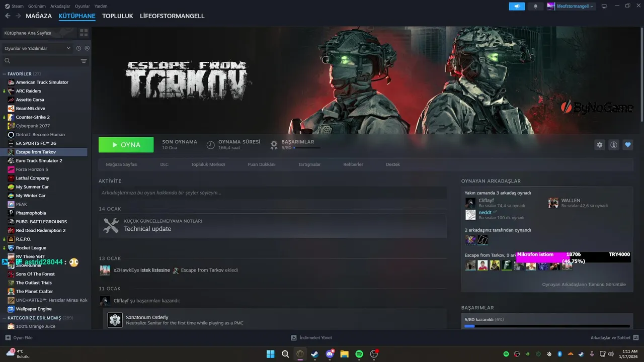Open the Puan Dükkânı link
Image resolution: width=644 pixels, height=362 pixels.
[x=262, y=164]
